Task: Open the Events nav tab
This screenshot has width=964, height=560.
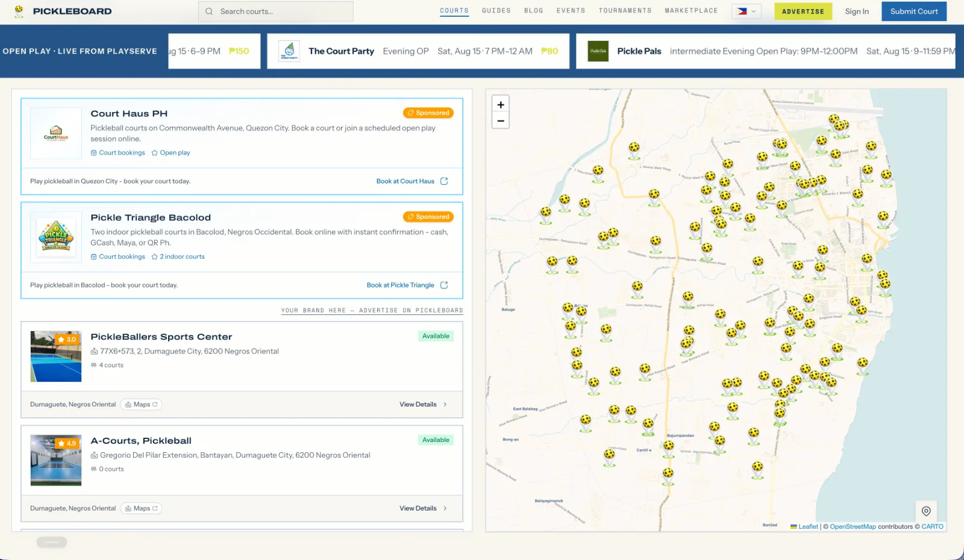Action: pos(571,11)
